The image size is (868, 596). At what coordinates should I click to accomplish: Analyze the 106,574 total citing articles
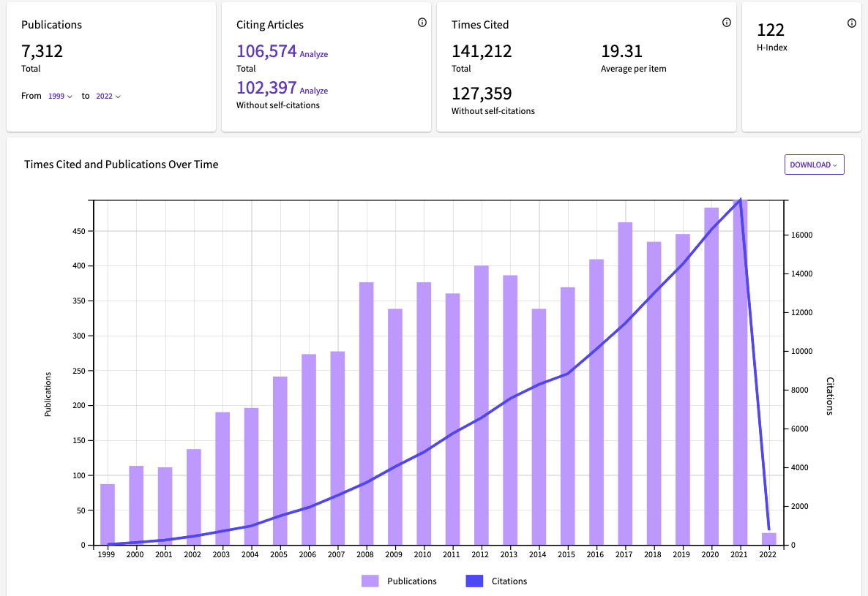pyautogui.click(x=314, y=54)
